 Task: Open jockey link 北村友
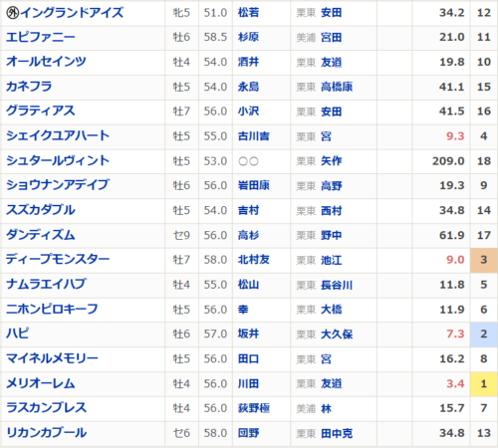point(254,260)
